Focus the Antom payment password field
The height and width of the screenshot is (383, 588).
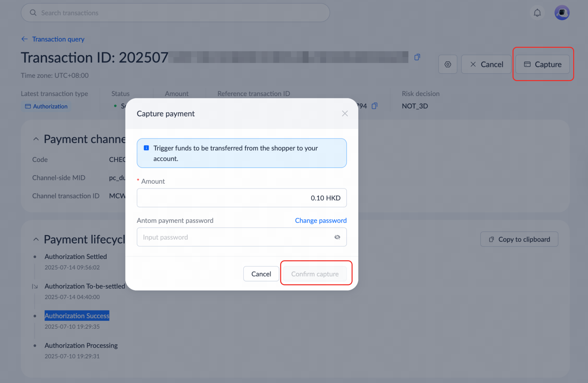tap(242, 237)
